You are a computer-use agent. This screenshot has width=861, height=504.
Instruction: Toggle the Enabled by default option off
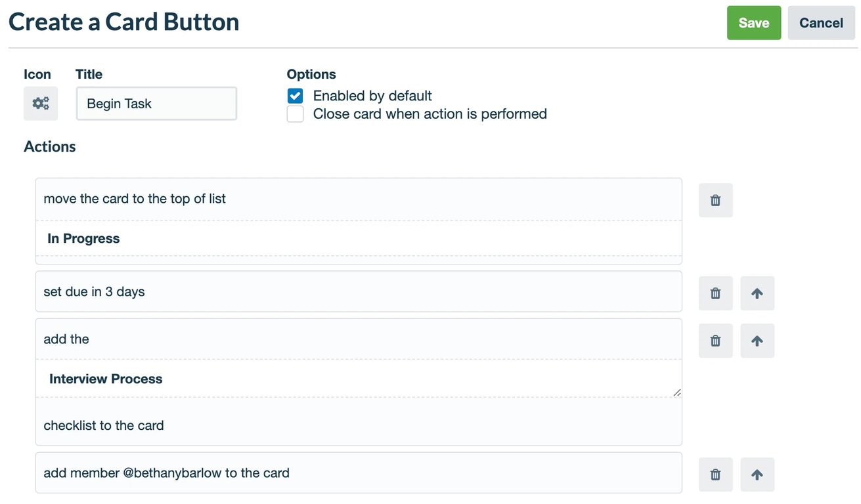coord(295,95)
